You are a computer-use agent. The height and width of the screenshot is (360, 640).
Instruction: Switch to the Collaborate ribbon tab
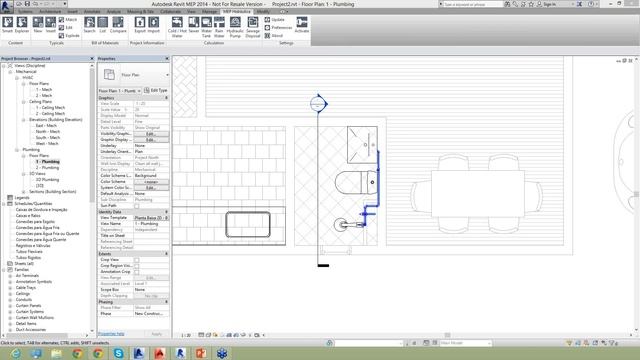[x=171, y=11]
